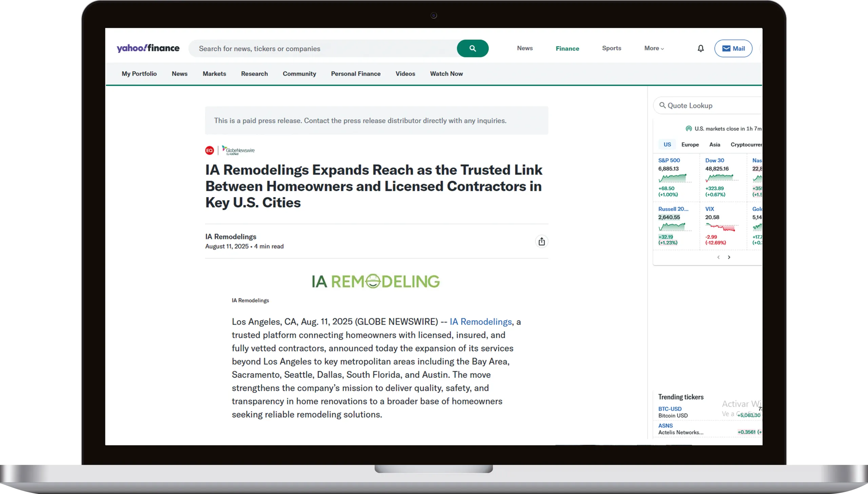Open the notifications bell icon

tap(701, 48)
